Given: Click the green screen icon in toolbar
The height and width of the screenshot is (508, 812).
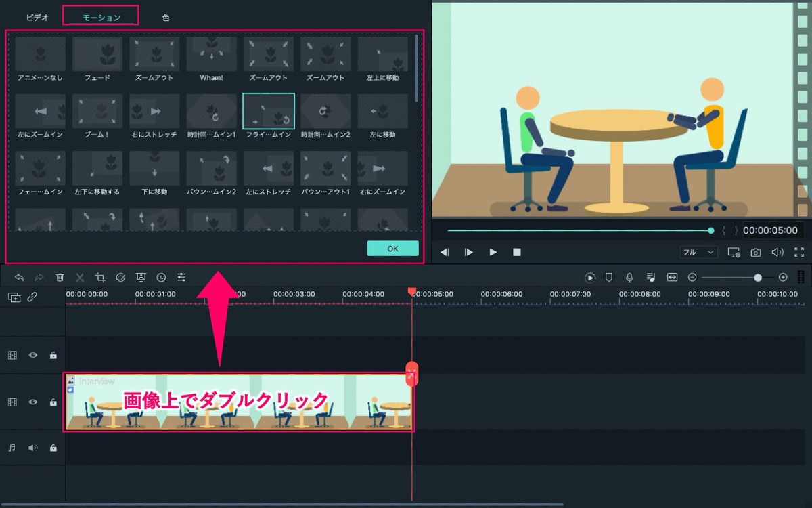Looking at the screenshot, I should tap(141, 278).
